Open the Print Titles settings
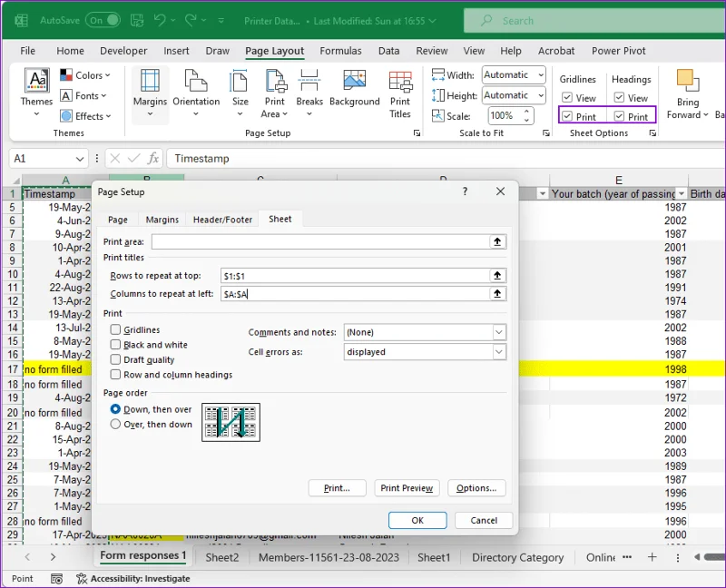This screenshot has width=726, height=588. tap(400, 94)
